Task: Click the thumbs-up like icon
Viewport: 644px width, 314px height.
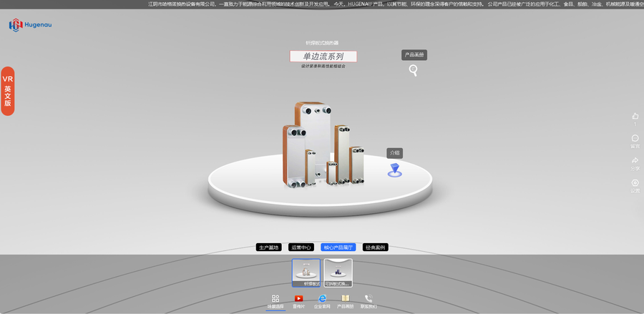Action: (x=635, y=116)
